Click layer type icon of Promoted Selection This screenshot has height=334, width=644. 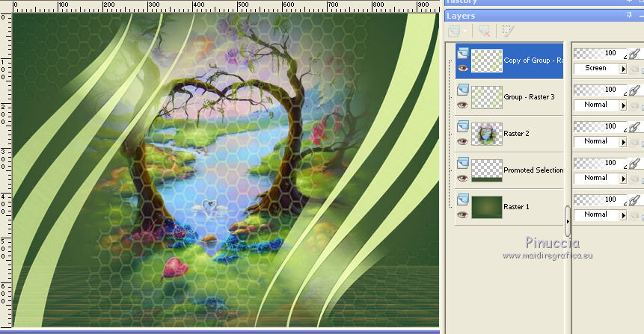pyautogui.click(x=463, y=162)
